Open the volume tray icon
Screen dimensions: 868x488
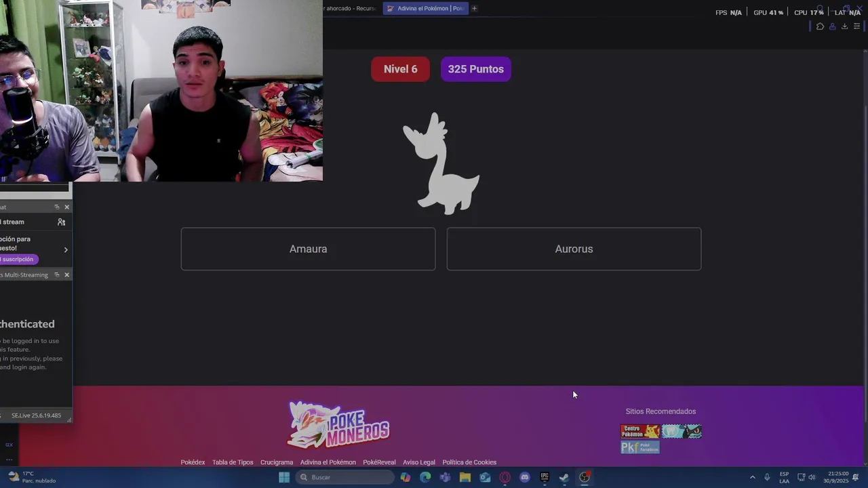click(x=812, y=477)
